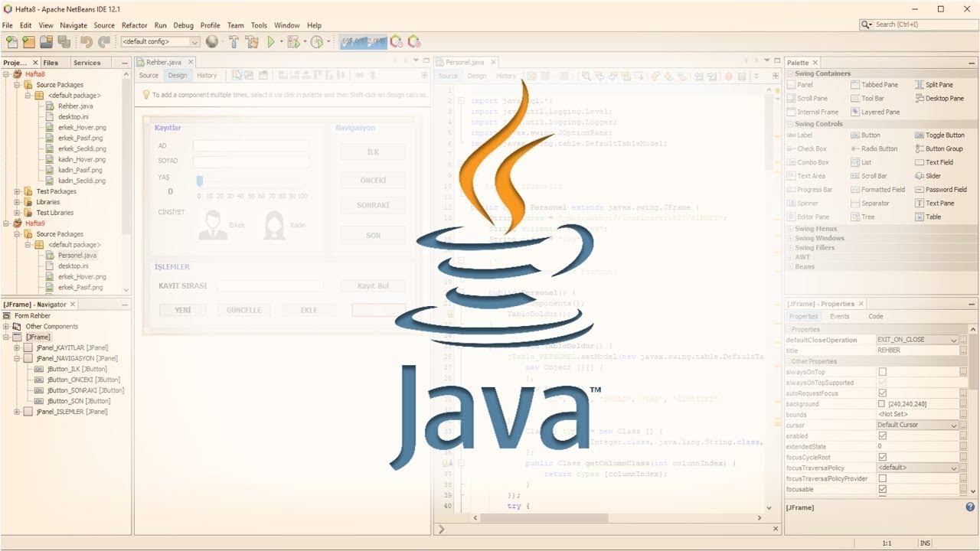This screenshot has height=551, width=980.
Task: Click search icon in Search box
Action: pos(867,24)
